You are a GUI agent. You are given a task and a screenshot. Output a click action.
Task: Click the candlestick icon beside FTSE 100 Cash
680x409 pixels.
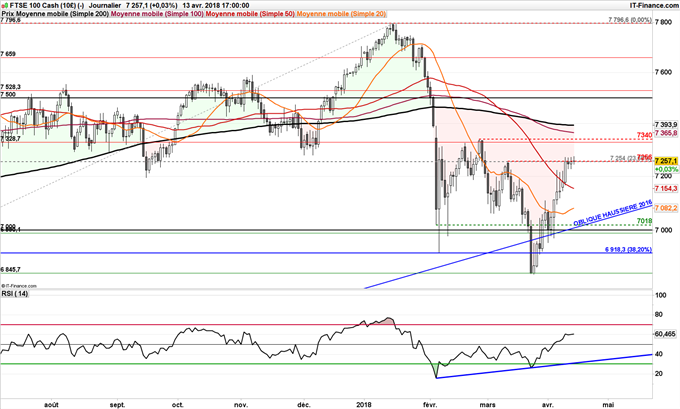coord(4,5)
